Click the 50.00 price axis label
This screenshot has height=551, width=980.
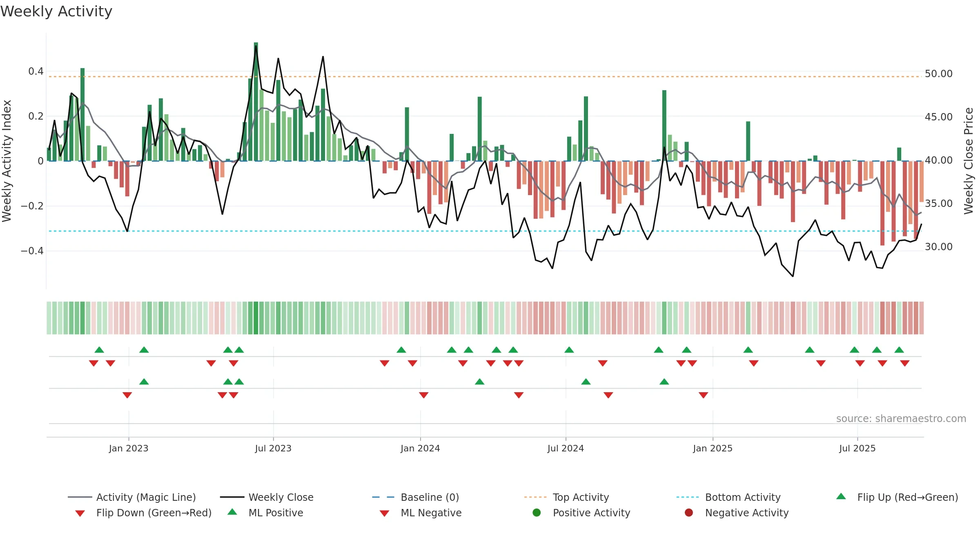pyautogui.click(x=939, y=74)
